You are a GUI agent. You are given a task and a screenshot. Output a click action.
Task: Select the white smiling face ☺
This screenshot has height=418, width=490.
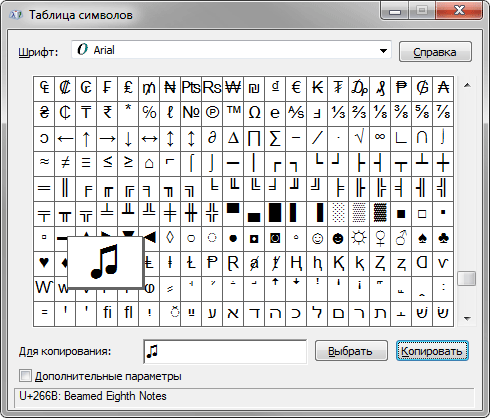tap(317, 239)
